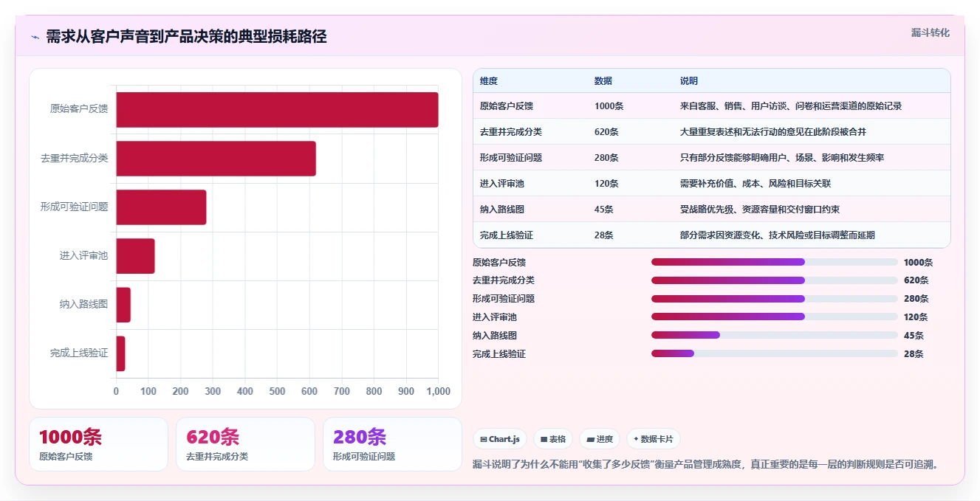Click the 数据 column header

pos(603,81)
